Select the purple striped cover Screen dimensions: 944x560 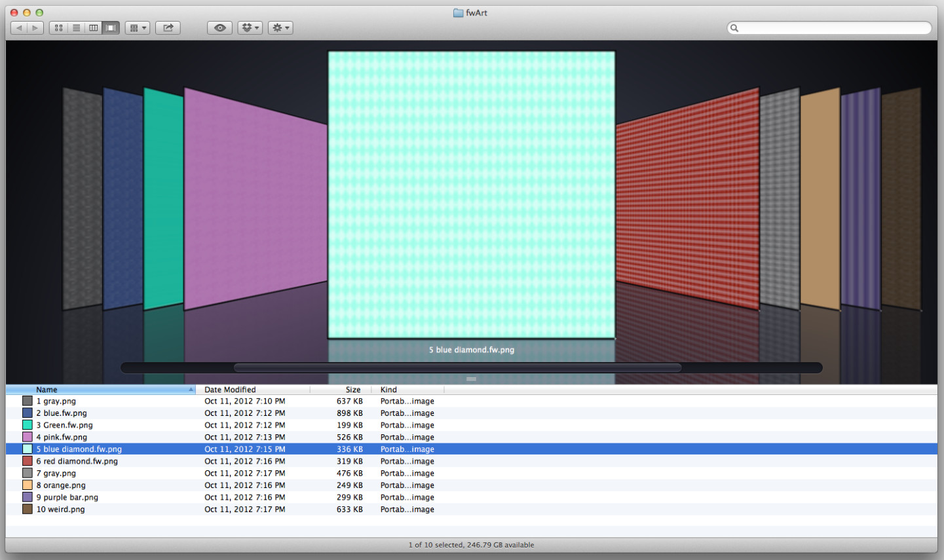(x=861, y=199)
